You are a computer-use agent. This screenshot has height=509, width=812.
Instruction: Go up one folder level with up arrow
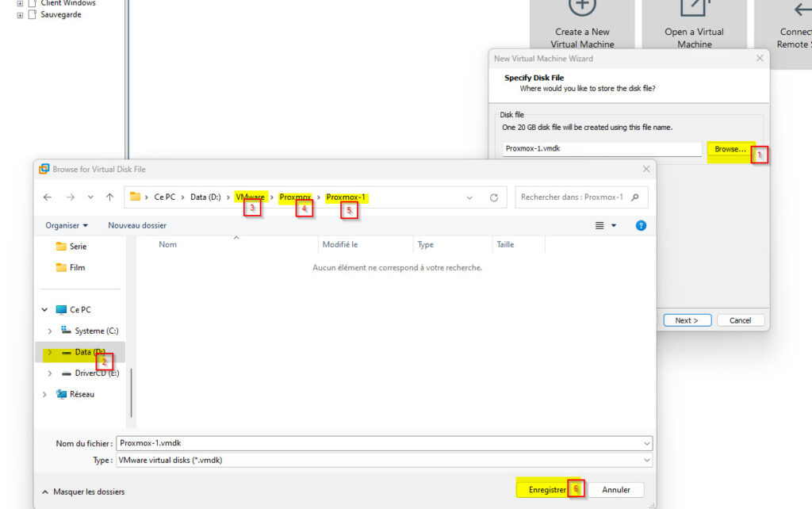click(109, 197)
